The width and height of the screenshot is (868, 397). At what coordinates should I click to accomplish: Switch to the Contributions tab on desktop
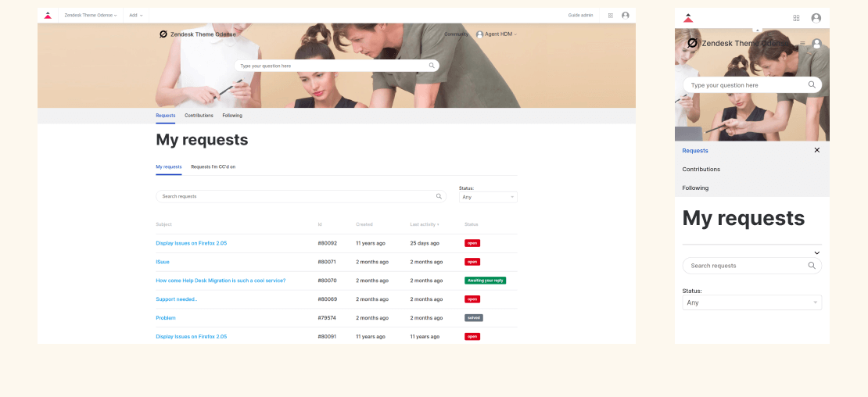click(x=199, y=116)
